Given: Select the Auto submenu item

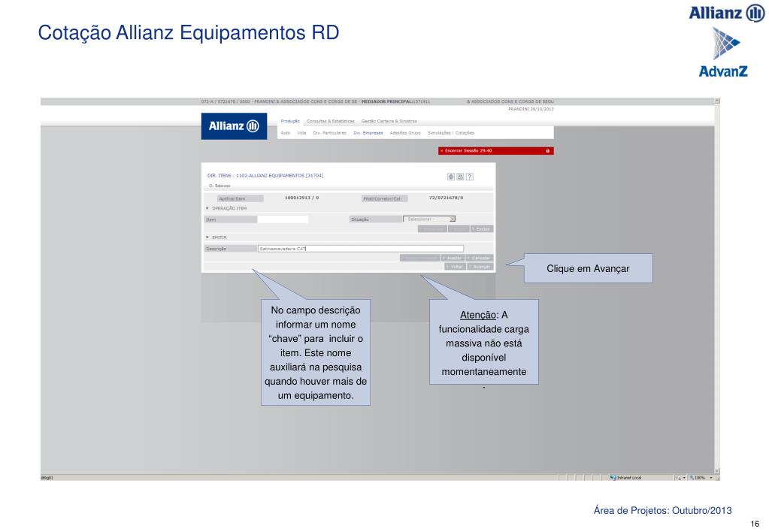Looking at the screenshot, I should tap(286, 133).
